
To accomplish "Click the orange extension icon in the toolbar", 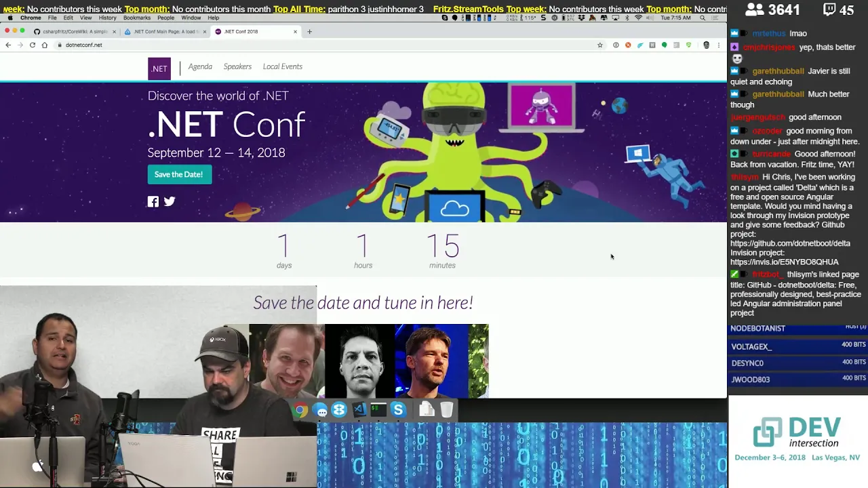I will coord(628,45).
